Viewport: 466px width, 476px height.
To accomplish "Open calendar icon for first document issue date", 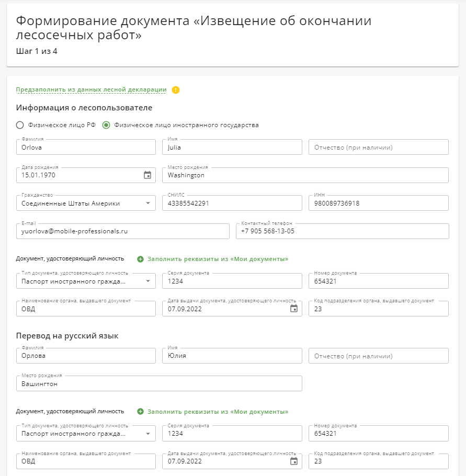I will coord(293,309).
